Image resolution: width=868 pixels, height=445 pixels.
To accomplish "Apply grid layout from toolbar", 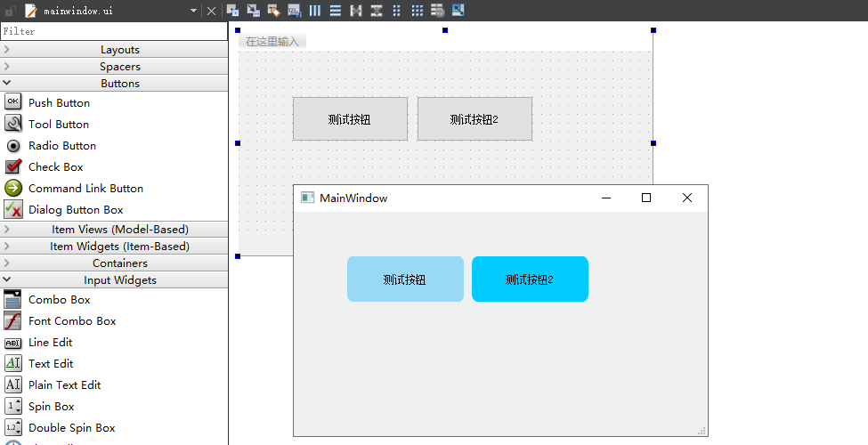I will coord(417,10).
